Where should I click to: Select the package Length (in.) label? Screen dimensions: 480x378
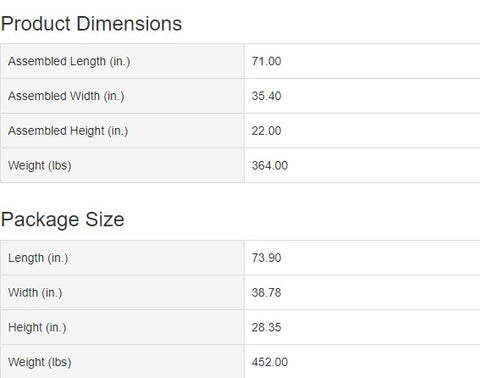[38, 258]
